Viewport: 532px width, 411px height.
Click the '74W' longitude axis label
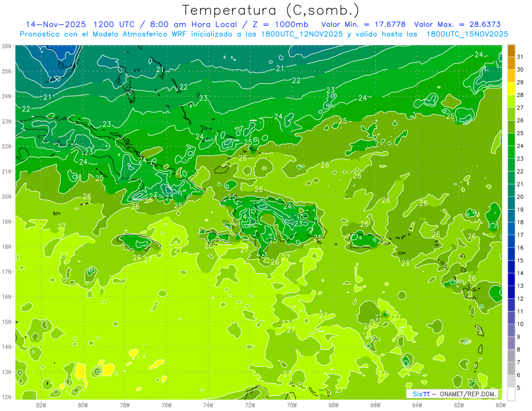(208, 404)
